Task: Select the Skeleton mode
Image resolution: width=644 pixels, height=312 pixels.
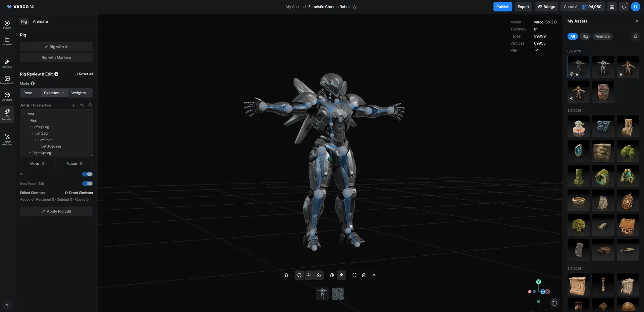Action: point(54,93)
